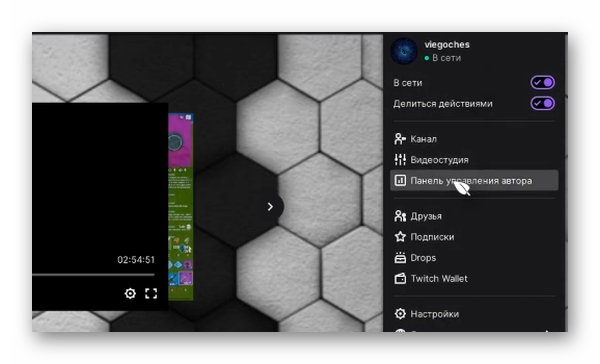Viewport: 600px width, 364px height.
Task: Enter fullscreen in the video player
Action: click(151, 293)
